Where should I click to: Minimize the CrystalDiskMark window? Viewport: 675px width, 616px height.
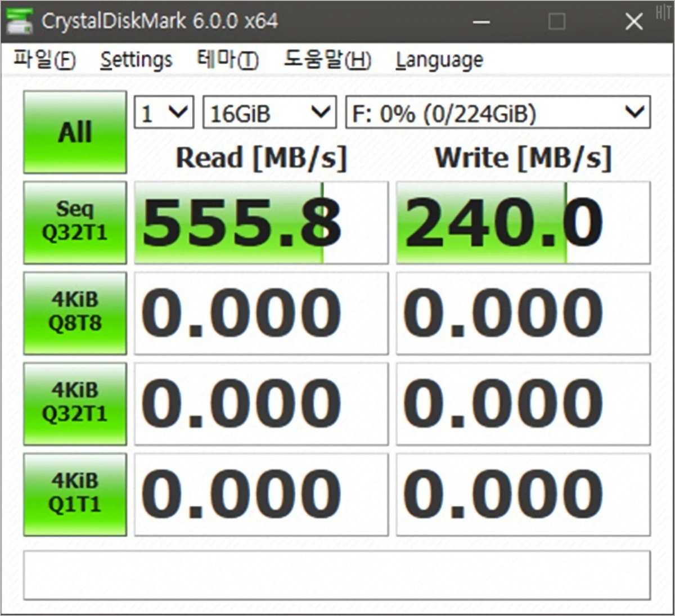(481, 22)
